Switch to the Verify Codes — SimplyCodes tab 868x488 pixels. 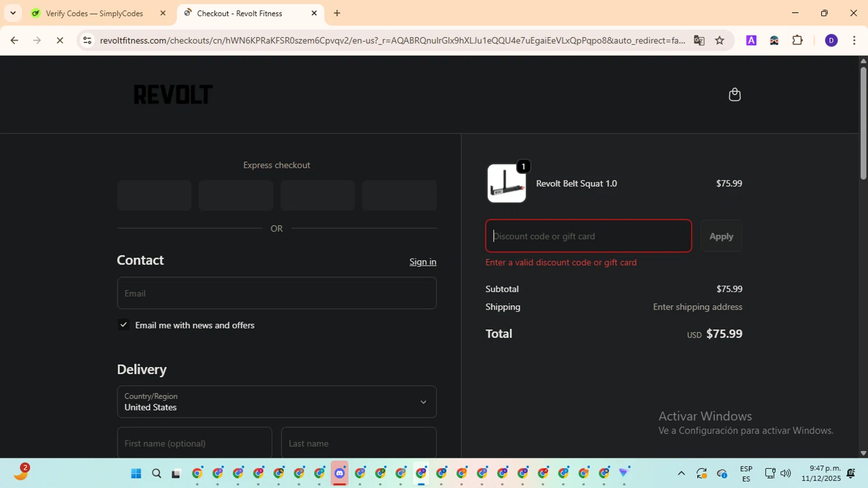pyautogui.click(x=94, y=13)
